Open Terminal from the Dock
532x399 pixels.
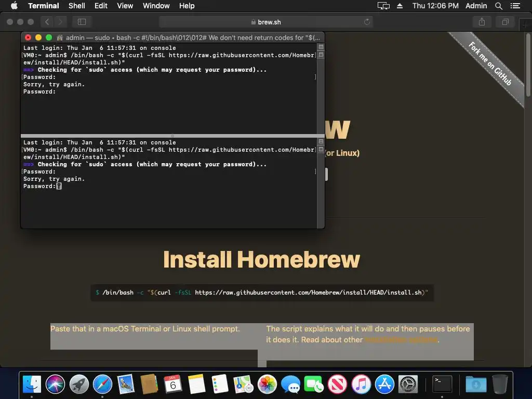pos(442,384)
